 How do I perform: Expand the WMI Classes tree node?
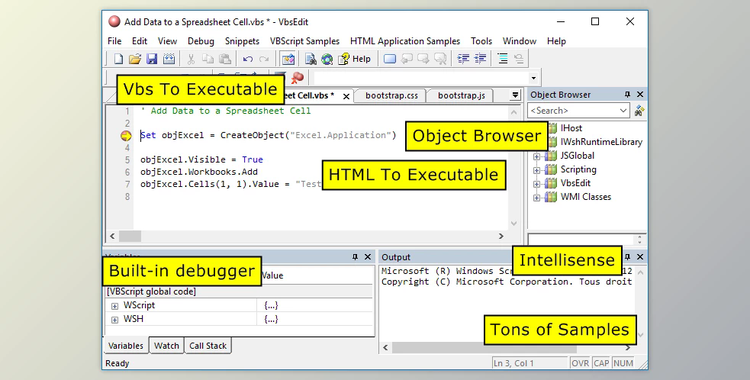tap(537, 198)
